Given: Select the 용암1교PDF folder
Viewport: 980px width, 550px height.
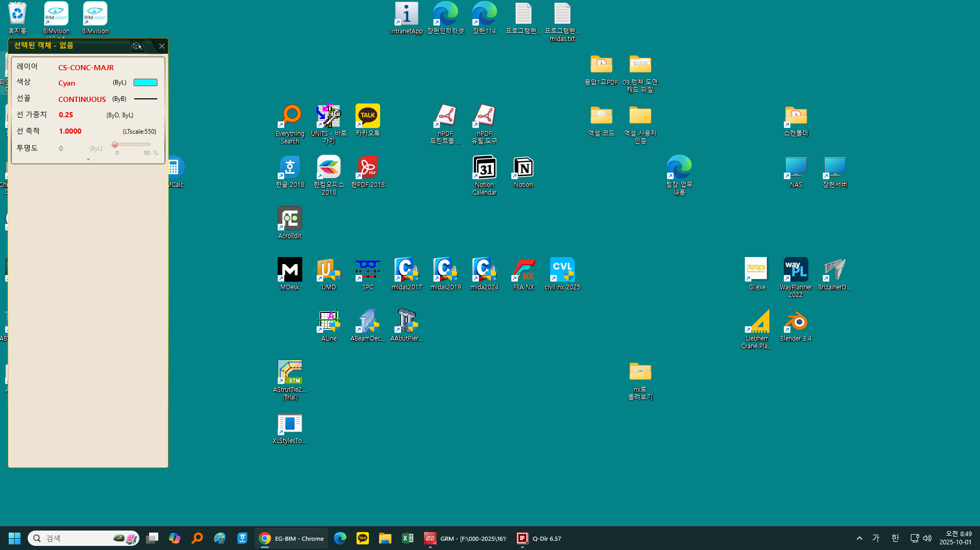Looking at the screenshot, I should click(601, 70).
